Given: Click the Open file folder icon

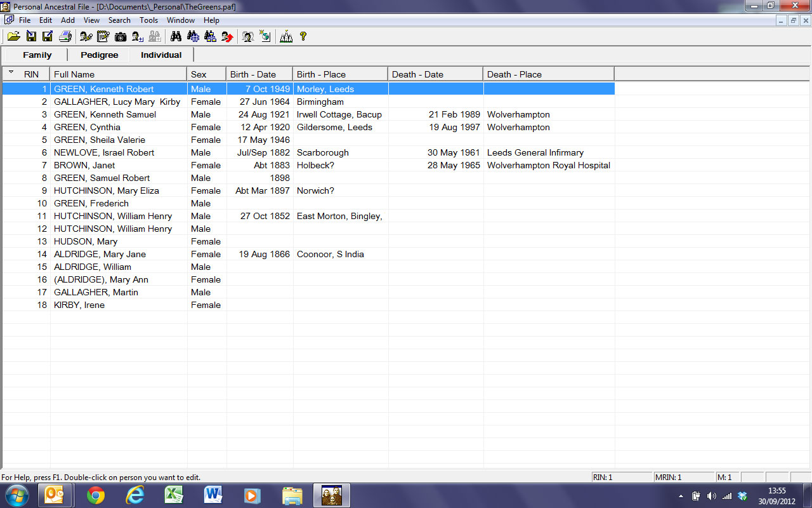Looking at the screenshot, I should coord(13,37).
